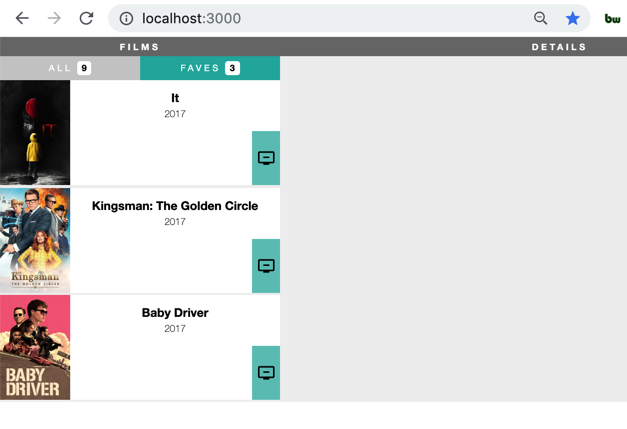Open the Baby Driver poster thumbnail
Viewport: 627px width, 429px height.
coord(35,347)
